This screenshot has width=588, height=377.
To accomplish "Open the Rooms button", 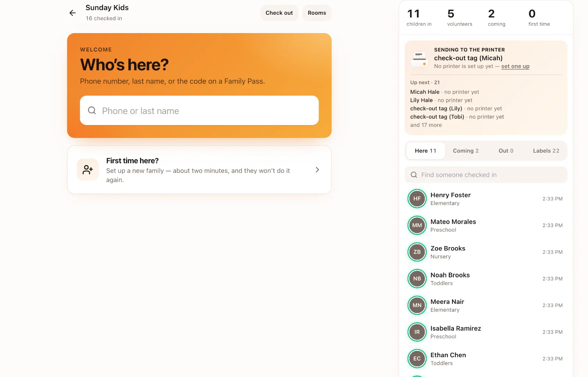I will click(317, 13).
